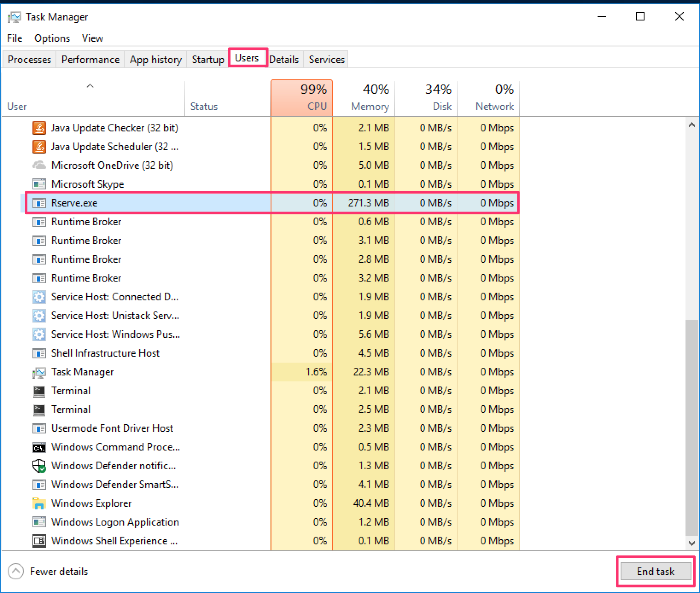
Task: Click the Service Host: Connected D... gear icon
Action: pos(39,297)
